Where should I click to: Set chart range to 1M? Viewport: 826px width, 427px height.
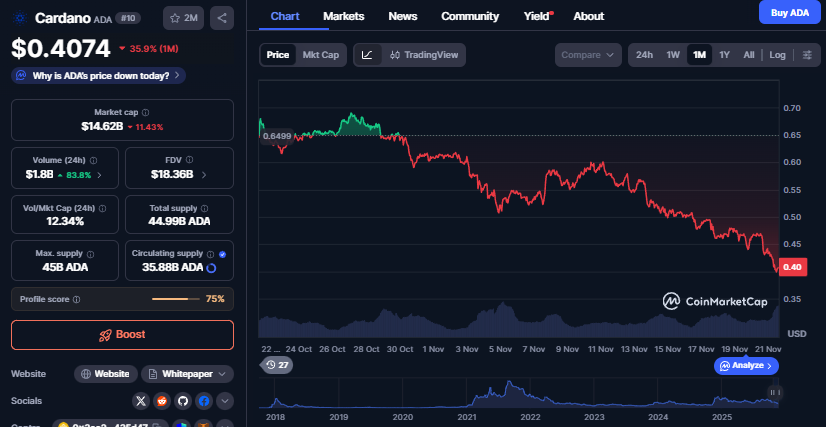point(699,55)
